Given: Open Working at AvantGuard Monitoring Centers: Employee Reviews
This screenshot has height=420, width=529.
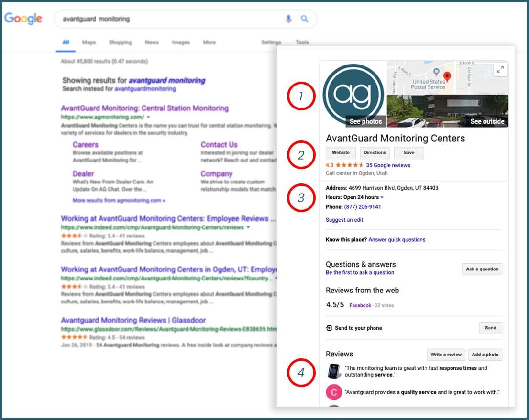Looking at the screenshot, I should point(168,218).
